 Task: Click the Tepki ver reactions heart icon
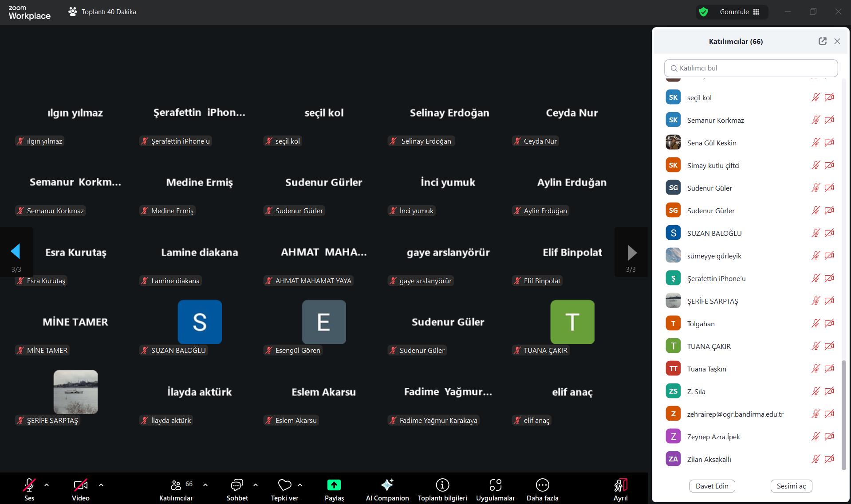pyautogui.click(x=284, y=485)
